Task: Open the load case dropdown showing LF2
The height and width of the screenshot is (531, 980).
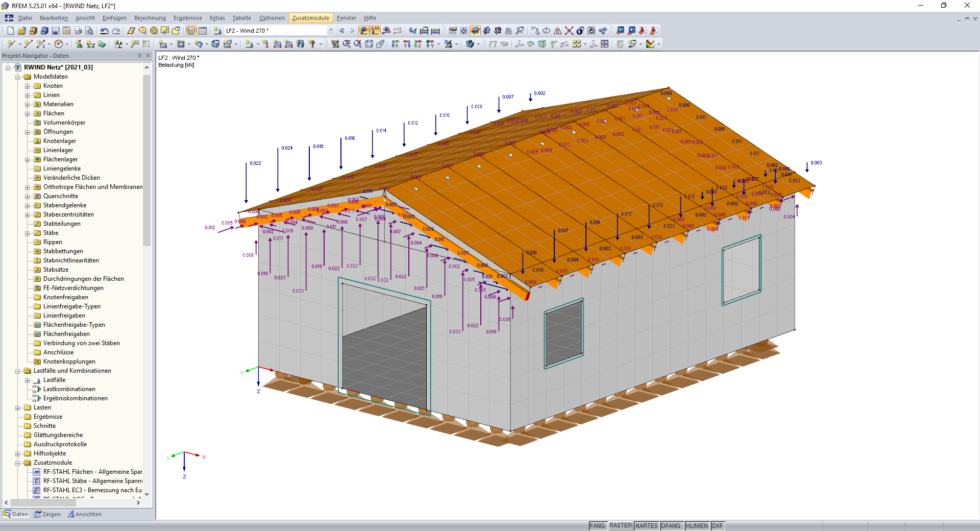Action: click(330, 31)
